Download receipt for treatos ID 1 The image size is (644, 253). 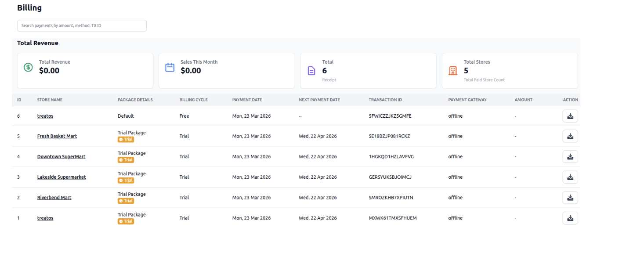tap(570, 218)
